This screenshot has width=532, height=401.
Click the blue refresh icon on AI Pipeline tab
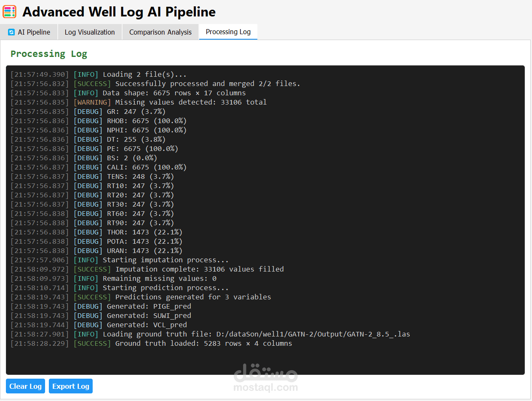click(11, 32)
